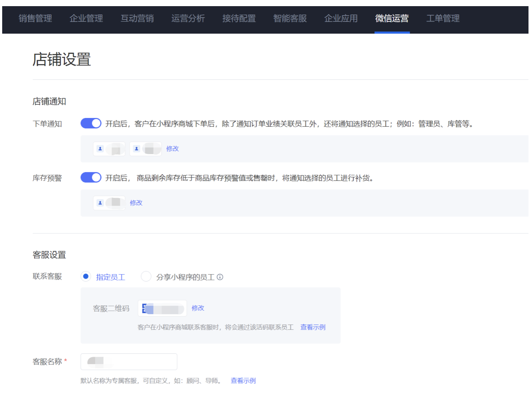Turn off the 下单通知 toggle switch
The width and height of the screenshot is (532, 401).
click(91, 124)
